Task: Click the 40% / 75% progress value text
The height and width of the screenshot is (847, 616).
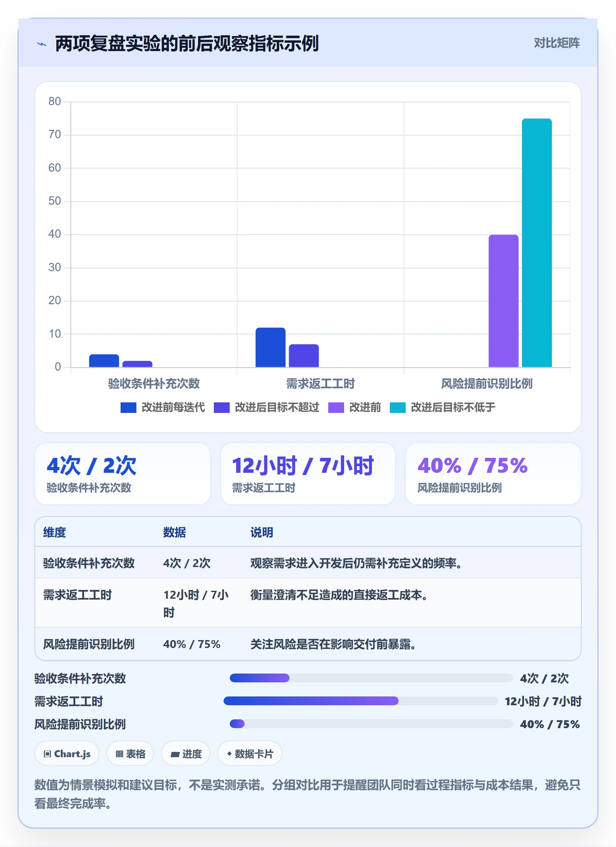Action: pos(550,724)
